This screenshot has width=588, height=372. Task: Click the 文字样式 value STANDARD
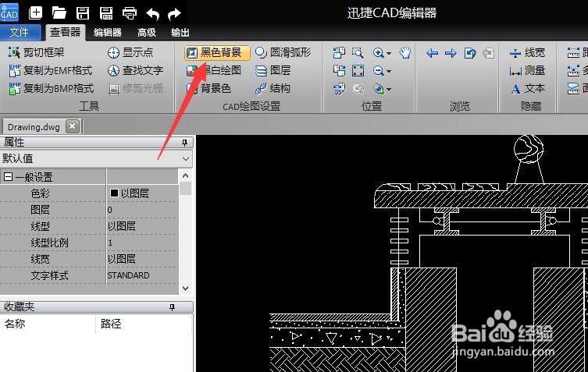142,275
